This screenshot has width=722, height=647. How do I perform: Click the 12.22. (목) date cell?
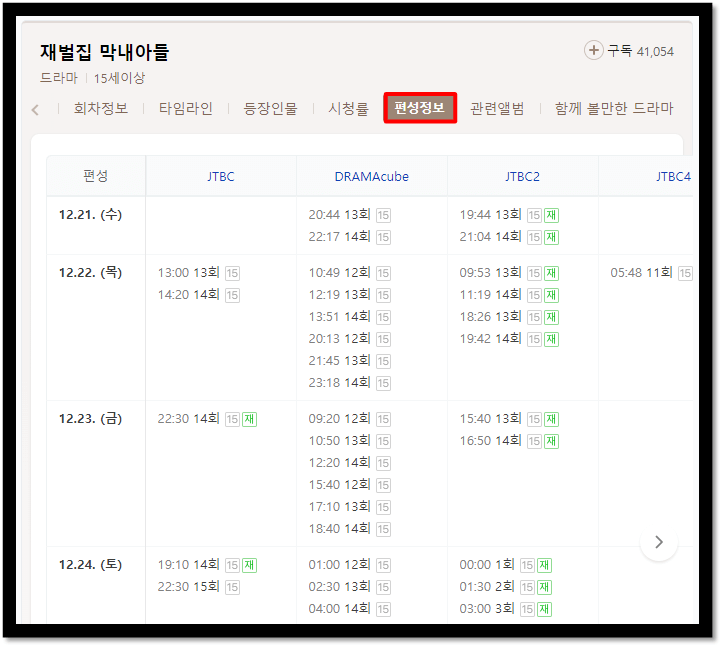click(x=90, y=273)
